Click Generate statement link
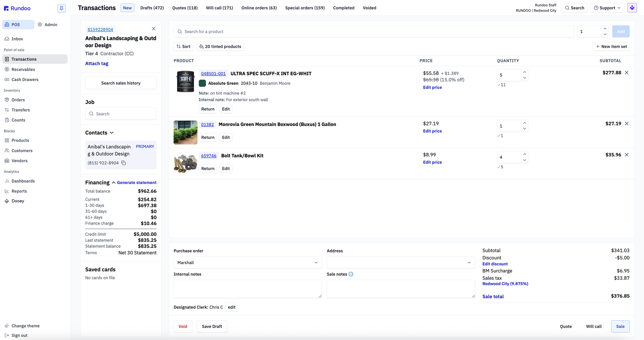Screen dimensions: 644x340 click(137, 183)
